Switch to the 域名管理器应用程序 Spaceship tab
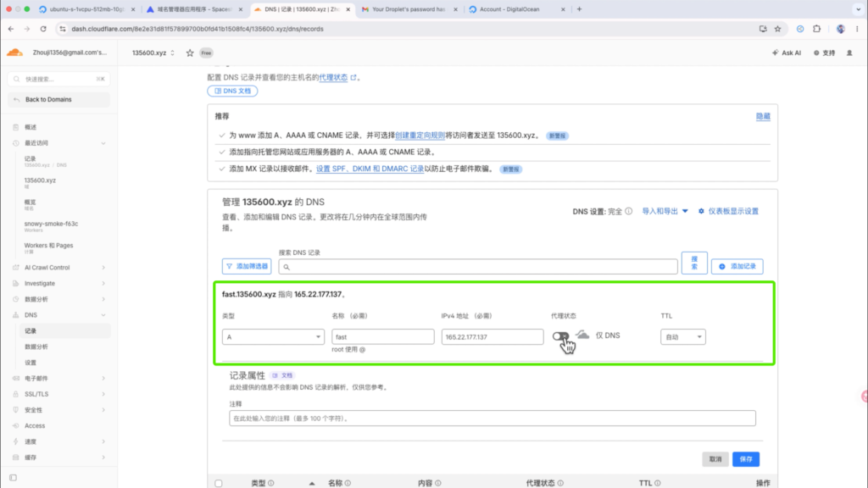This screenshot has height=488, width=868. point(194,8)
